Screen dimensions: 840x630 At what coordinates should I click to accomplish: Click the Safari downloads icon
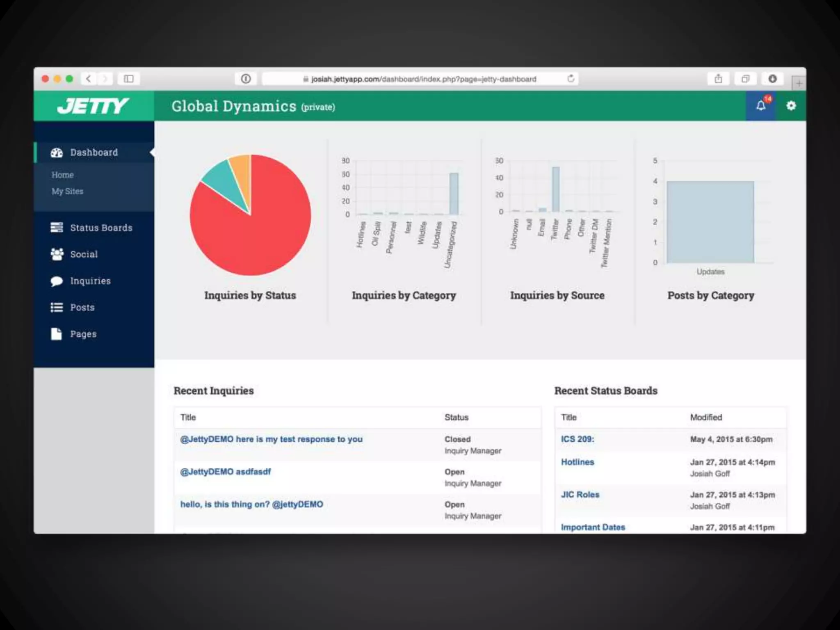pos(772,79)
